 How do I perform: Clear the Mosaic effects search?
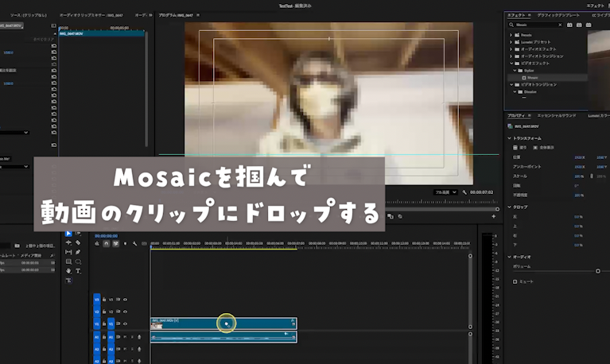click(560, 25)
